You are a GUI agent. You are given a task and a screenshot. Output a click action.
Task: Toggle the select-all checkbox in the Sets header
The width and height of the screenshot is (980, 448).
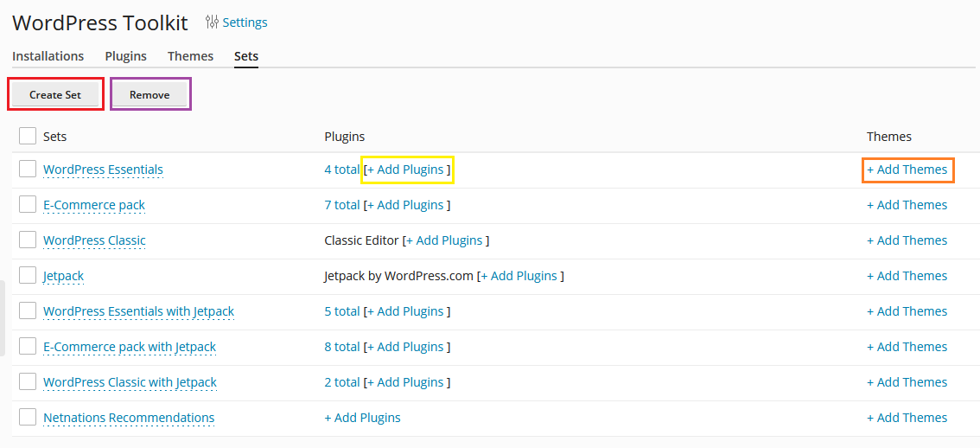coord(28,136)
